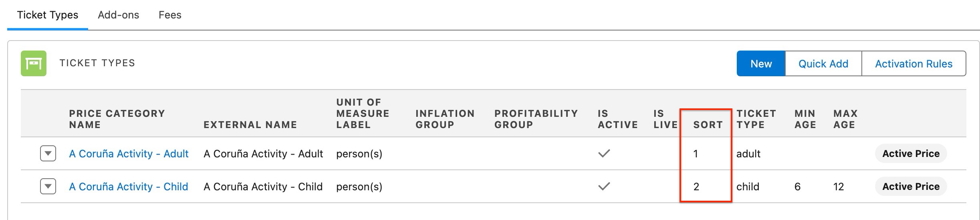This screenshot has width=980, height=220.
Task: Click the Quick Add button
Action: tap(823, 63)
